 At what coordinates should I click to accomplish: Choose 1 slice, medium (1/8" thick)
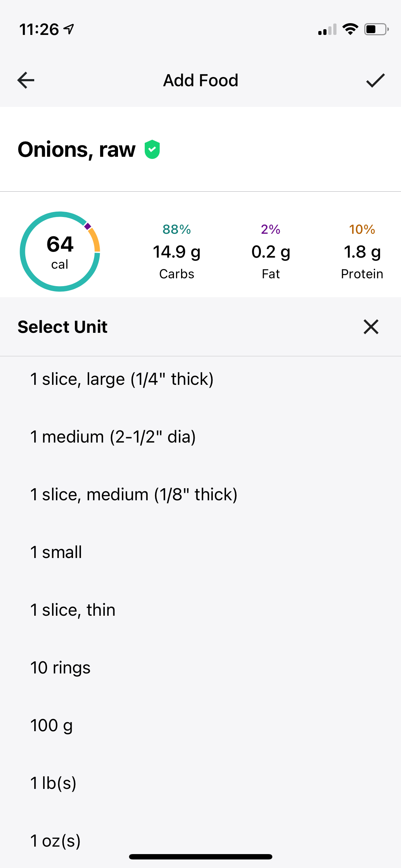coord(200,494)
